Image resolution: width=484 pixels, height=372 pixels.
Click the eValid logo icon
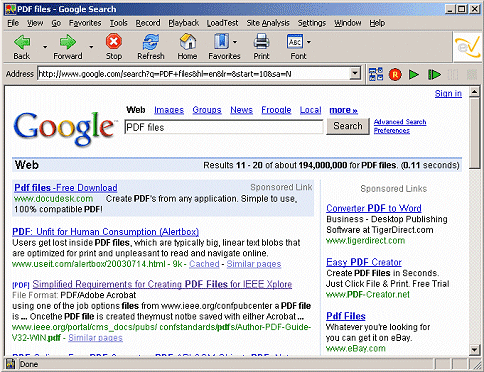(x=468, y=47)
